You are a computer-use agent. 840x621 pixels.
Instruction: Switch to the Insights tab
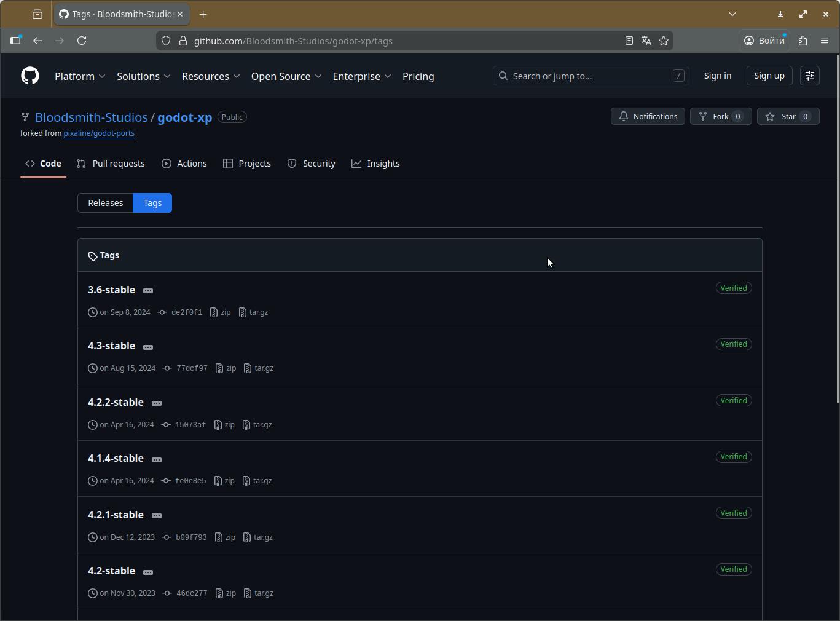(x=375, y=164)
